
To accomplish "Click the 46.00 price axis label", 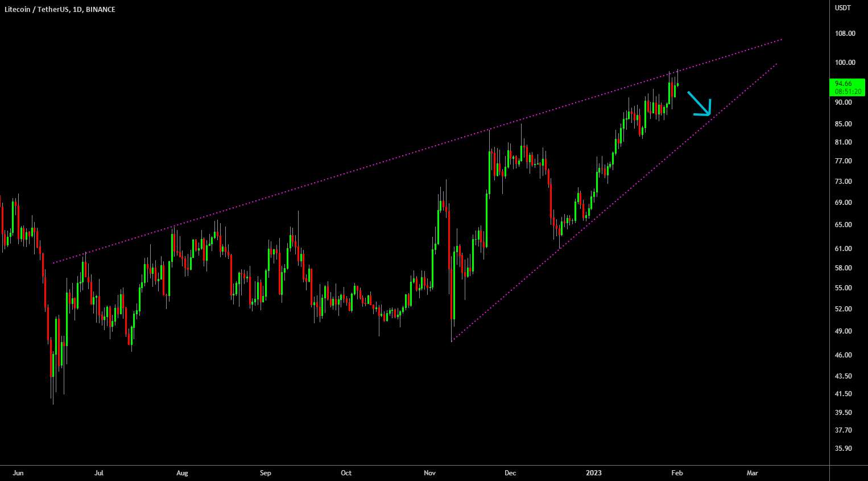I will pos(843,355).
